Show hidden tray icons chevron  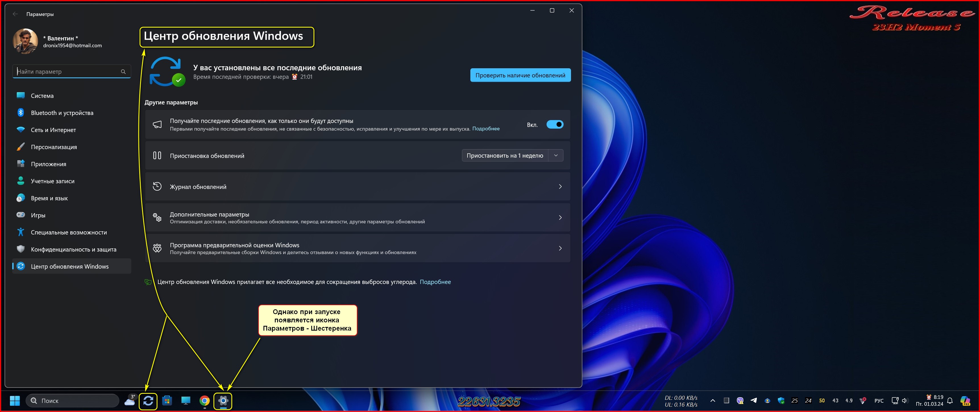pyautogui.click(x=713, y=401)
